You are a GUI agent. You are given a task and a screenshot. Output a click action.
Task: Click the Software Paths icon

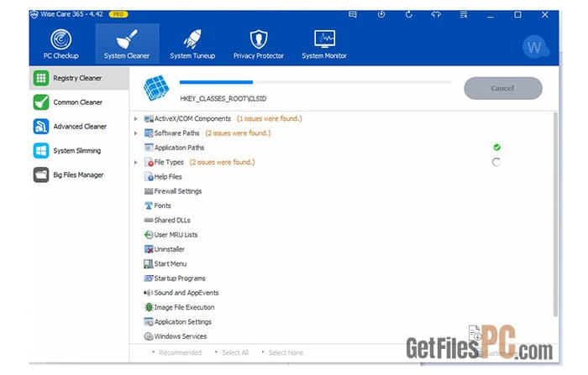[149, 133]
